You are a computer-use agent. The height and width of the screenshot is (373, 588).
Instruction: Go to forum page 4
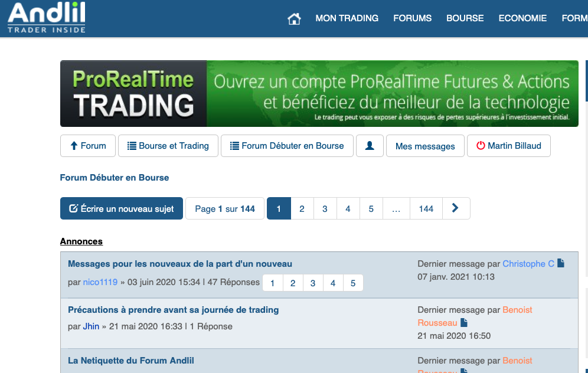348,208
